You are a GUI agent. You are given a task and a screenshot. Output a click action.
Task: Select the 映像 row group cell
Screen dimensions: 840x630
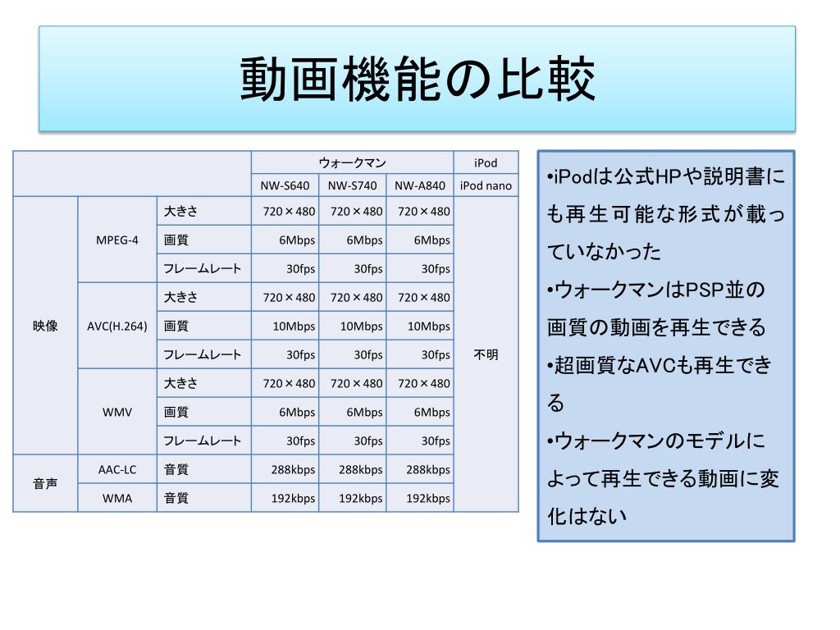click(46, 326)
